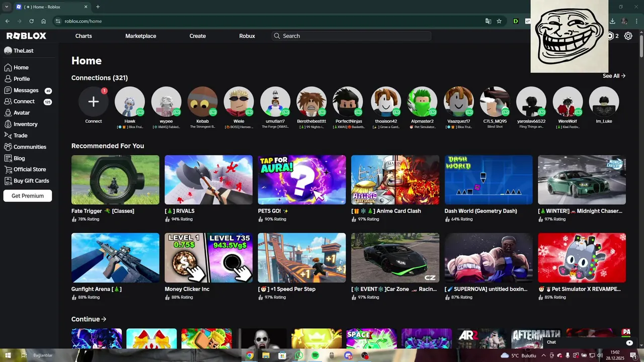Open WhatsApp from the taskbar

[299, 355]
